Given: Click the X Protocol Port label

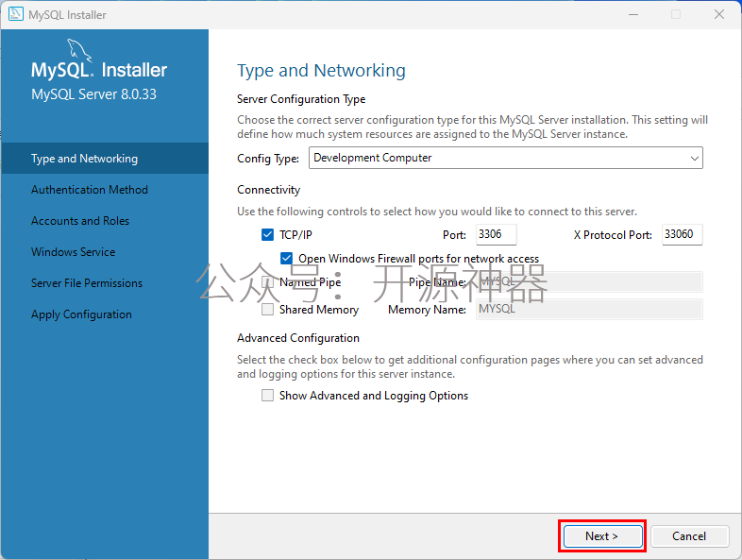Looking at the screenshot, I should (x=613, y=235).
